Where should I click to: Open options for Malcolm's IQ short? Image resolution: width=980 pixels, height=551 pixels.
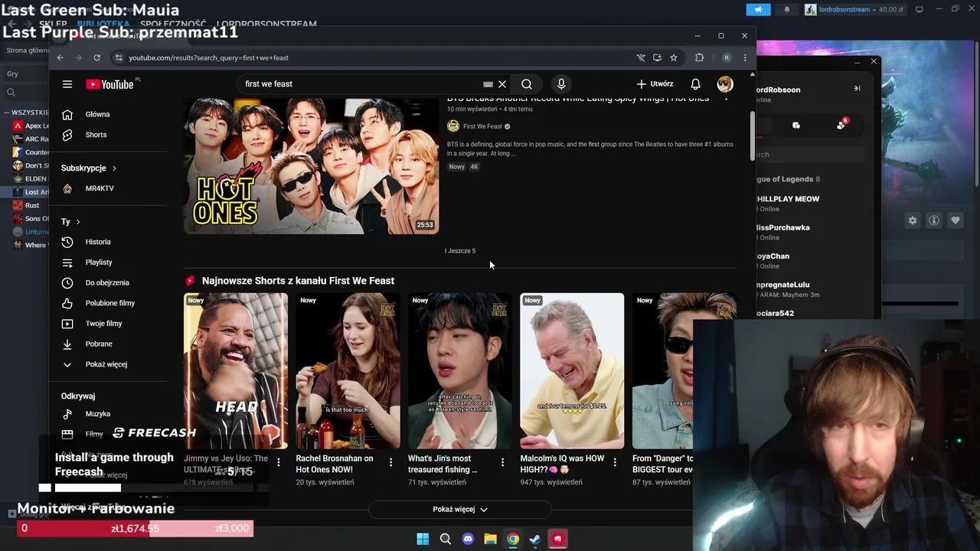614,462
